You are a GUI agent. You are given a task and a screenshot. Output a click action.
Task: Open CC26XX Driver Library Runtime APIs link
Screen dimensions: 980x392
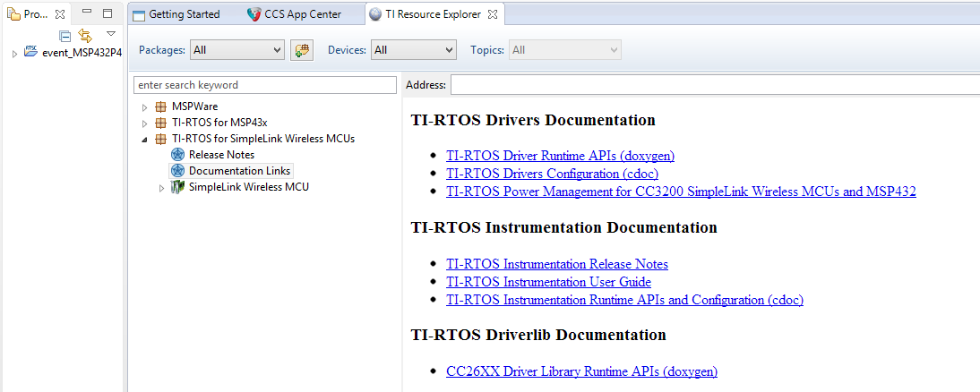pos(582,371)
